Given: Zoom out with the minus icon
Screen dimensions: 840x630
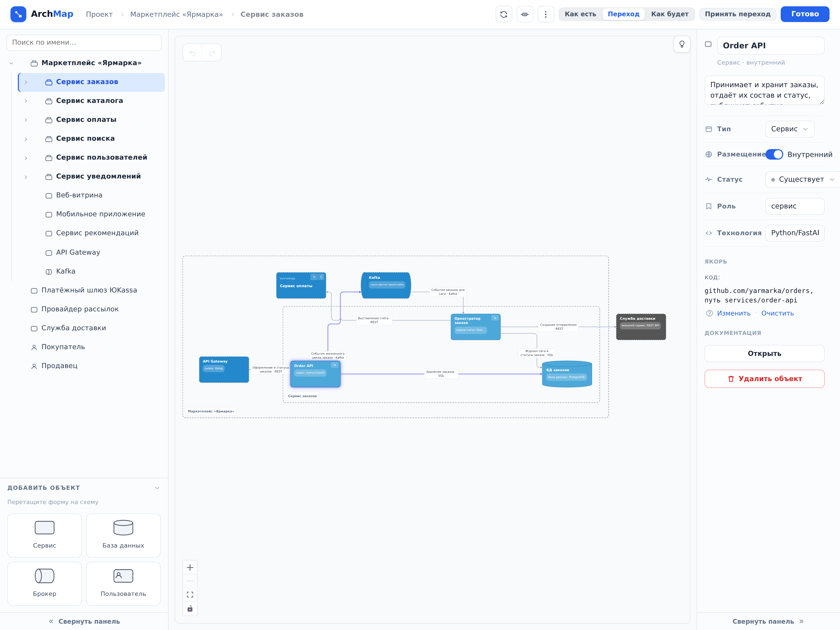Looking at the screenshot, I should point(190,581).
